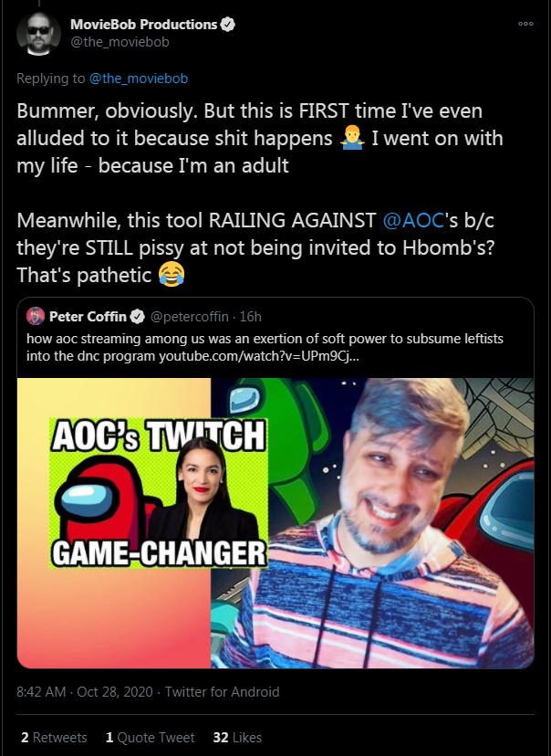Click the crying laughing emoji

172,275
